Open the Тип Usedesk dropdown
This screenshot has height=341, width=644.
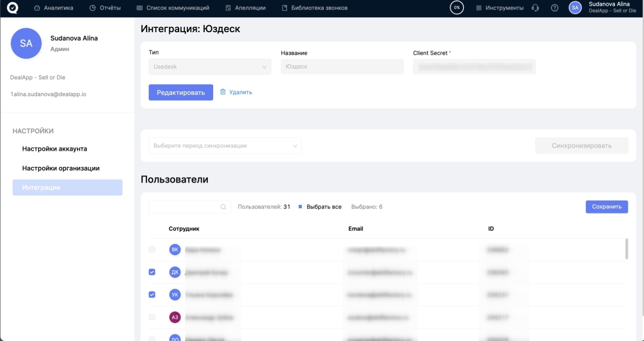point(210,67)
